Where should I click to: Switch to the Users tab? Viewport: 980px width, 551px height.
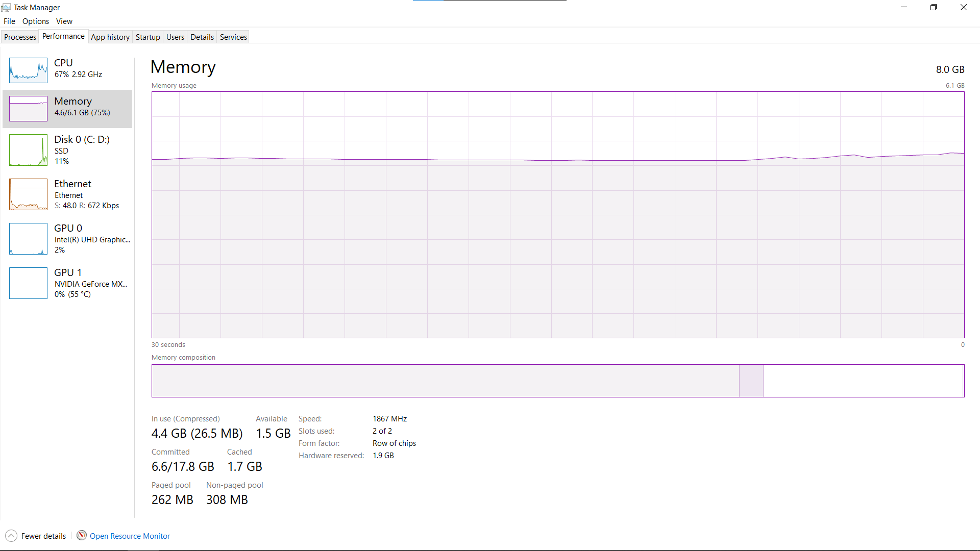click(175, 37)
